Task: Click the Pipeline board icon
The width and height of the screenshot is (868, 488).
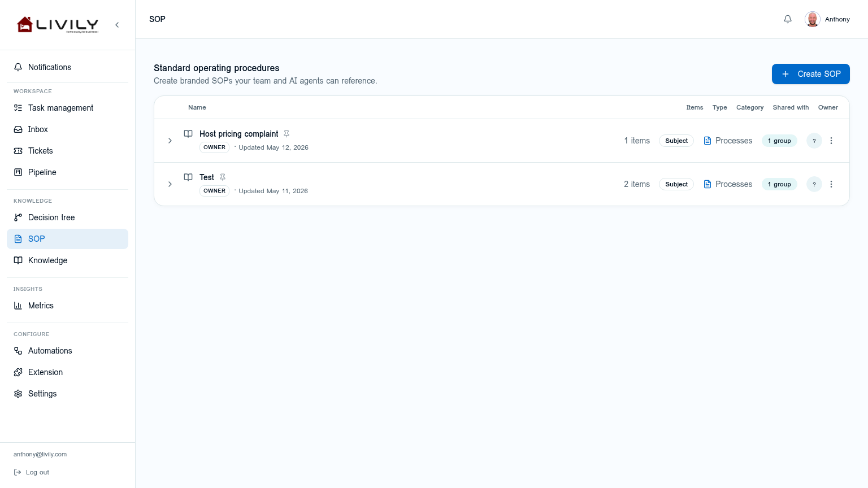Action: coord(18,172)
